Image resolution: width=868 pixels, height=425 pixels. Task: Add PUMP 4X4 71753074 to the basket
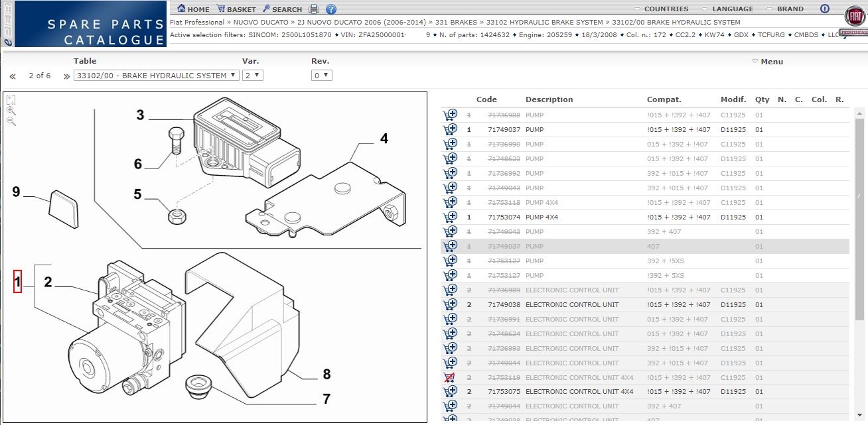pos(451,216)
